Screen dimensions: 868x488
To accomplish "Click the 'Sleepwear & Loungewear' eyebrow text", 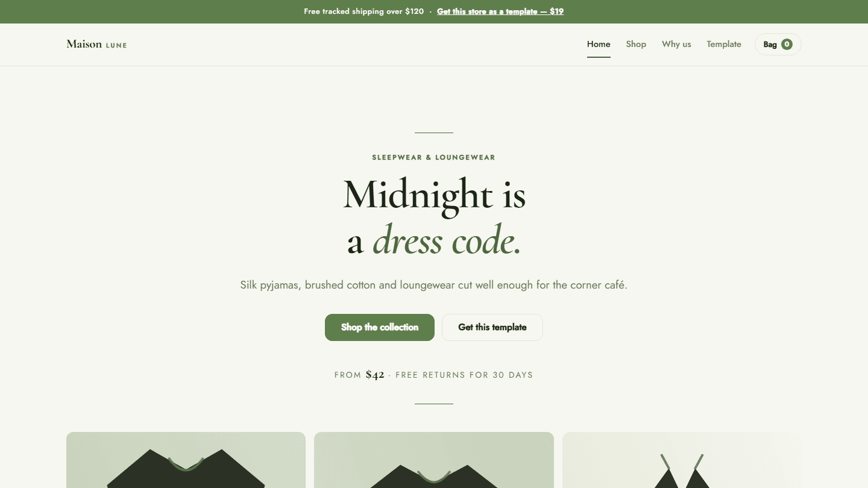I will [434, 157].
